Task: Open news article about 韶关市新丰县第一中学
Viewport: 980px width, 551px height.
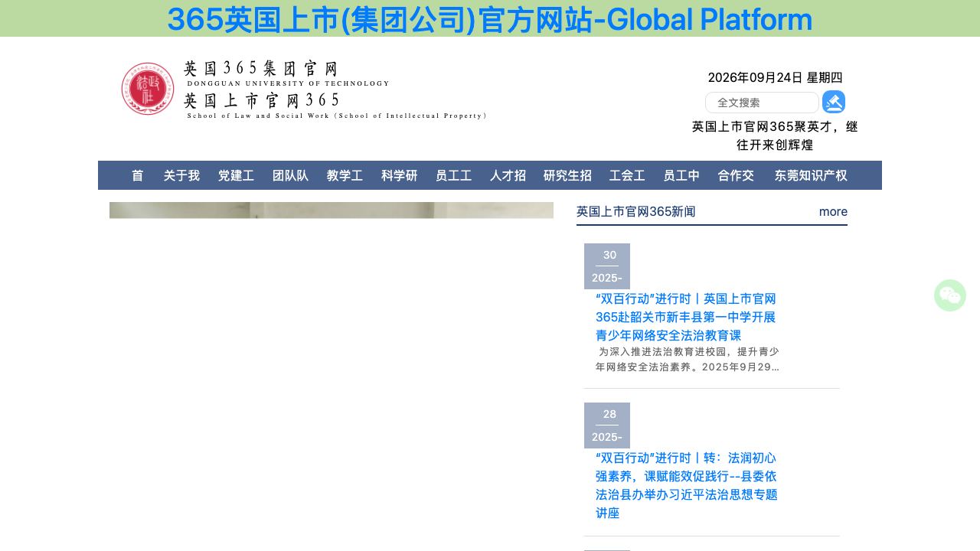Action: 686,317
